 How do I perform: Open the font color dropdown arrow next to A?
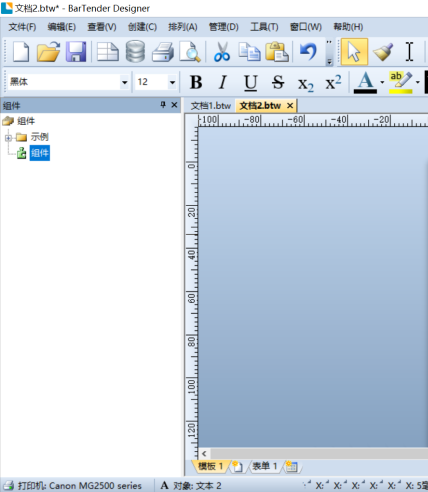(x=382, y=82)
